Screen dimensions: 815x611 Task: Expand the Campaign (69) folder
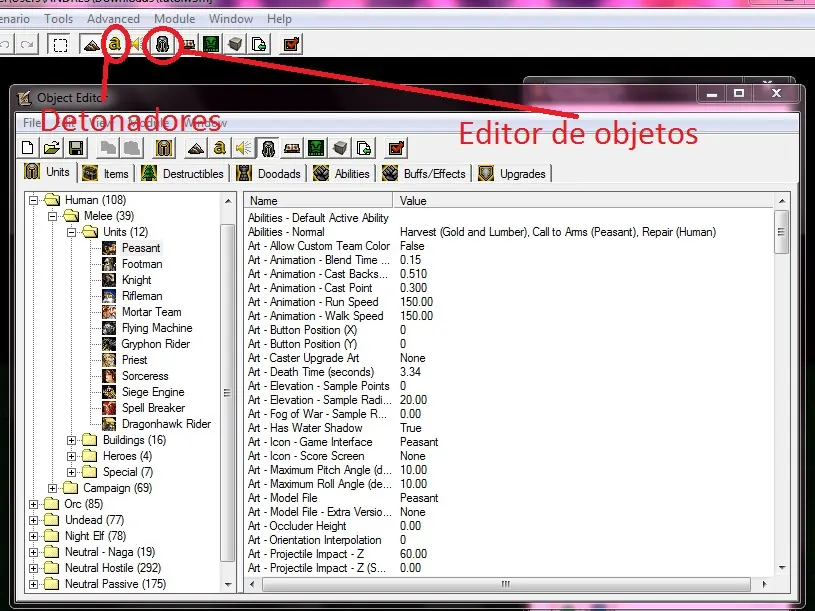(52, 488)
